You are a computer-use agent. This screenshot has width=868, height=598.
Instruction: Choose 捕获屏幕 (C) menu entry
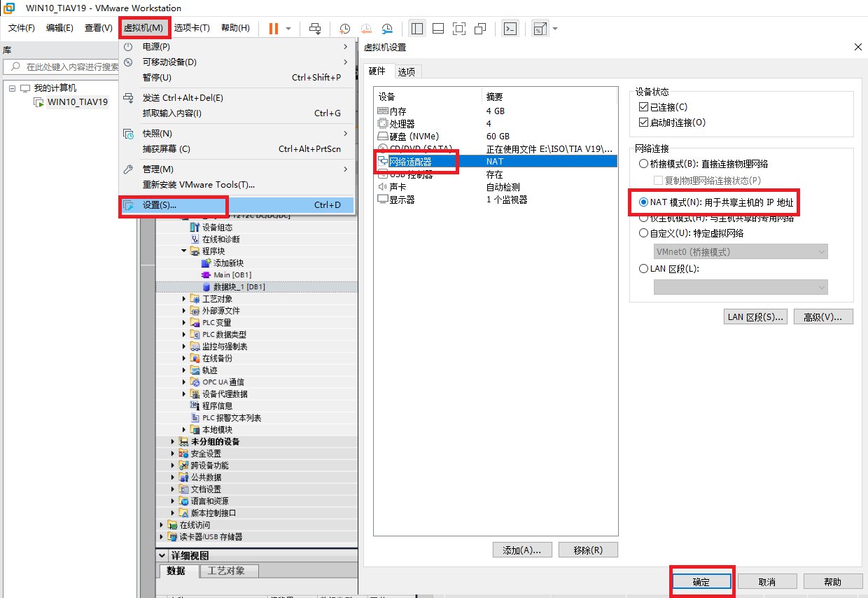[237, 148]
